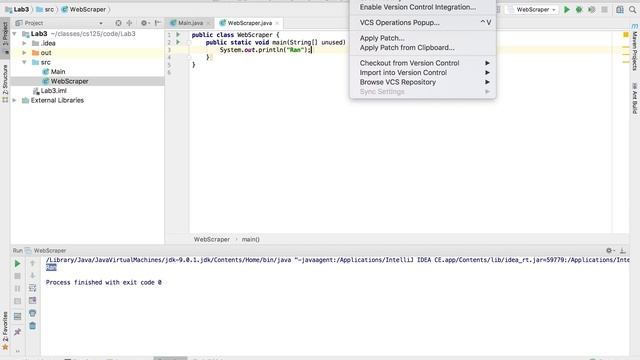Open the Ant Build side panel
The height and width of the screenshot is (360, 640).
[635, 98]
